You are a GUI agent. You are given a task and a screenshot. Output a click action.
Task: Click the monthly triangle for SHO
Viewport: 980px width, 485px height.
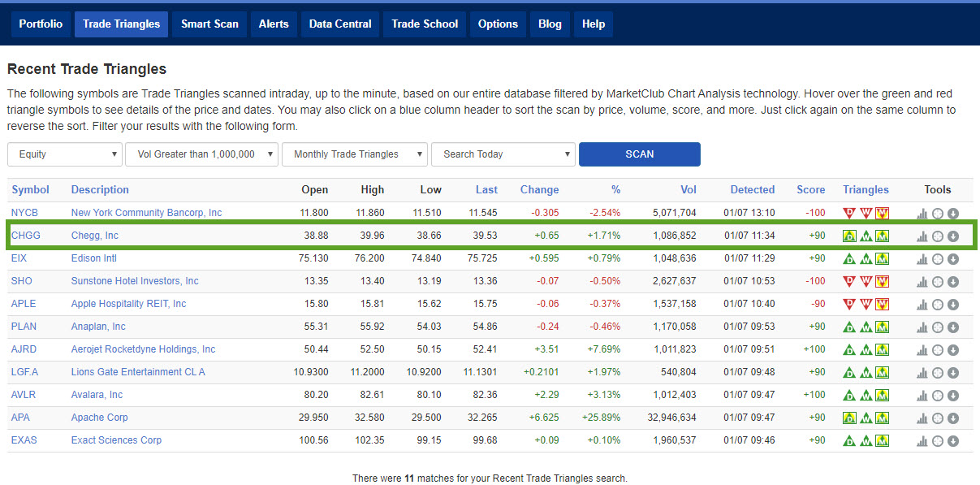(x=882, y=281)
